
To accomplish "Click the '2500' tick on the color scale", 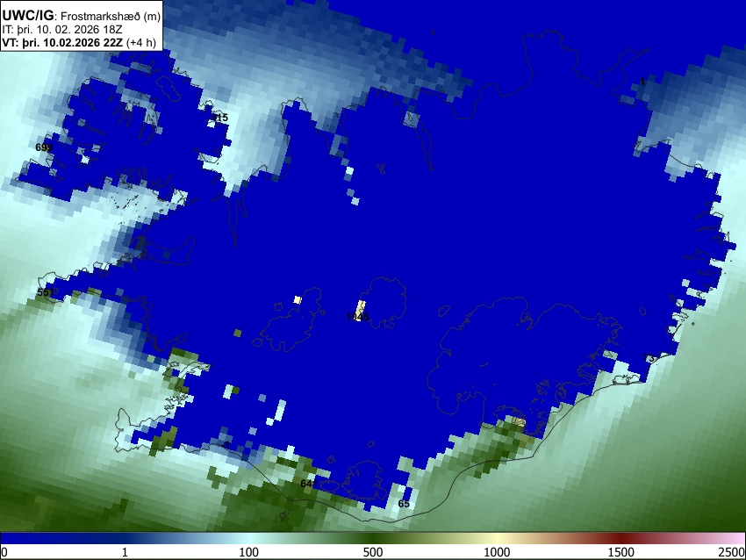I will (732, 552).
